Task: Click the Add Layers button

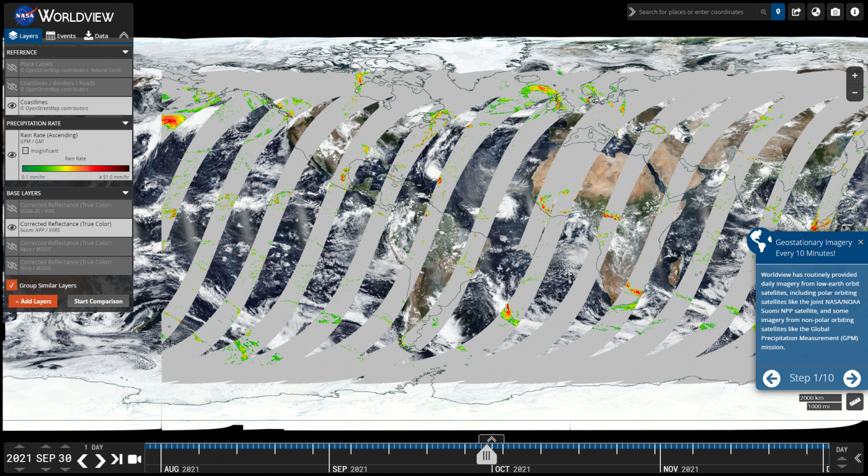Action: 32,301
